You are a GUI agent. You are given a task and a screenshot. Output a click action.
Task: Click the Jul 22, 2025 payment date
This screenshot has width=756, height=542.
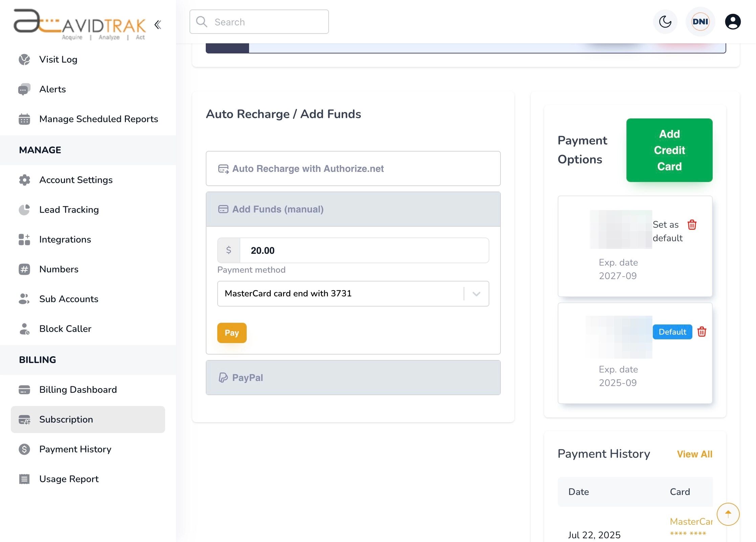pyautogui.click(x=594, y=535)
